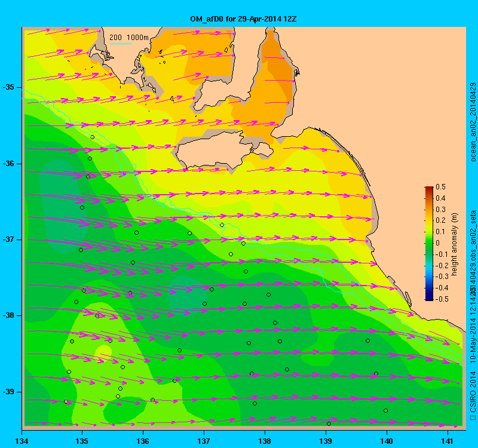478x448 pixels.
Task: Click longitude axis label '136'
Action: (143, 441)
